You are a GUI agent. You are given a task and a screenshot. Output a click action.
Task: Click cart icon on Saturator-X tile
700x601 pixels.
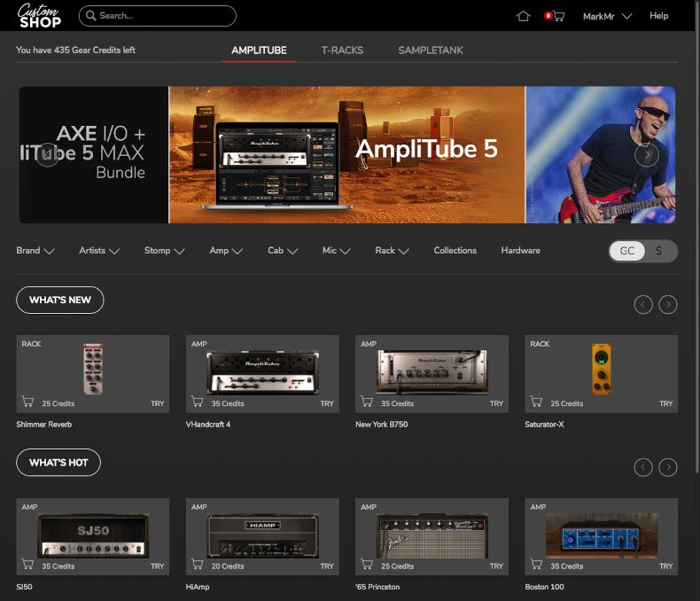[x=535, y=402]
